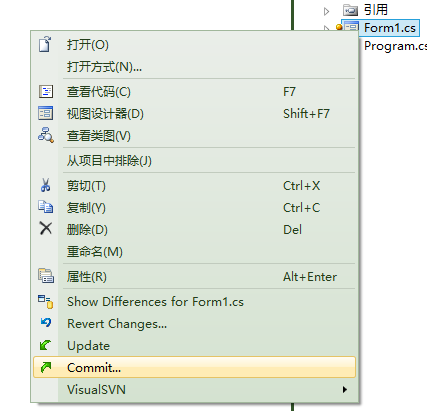Screen dimensions: 427x411
Task: Choose 重命名(M) to rename the file
Action: [95, 251]
